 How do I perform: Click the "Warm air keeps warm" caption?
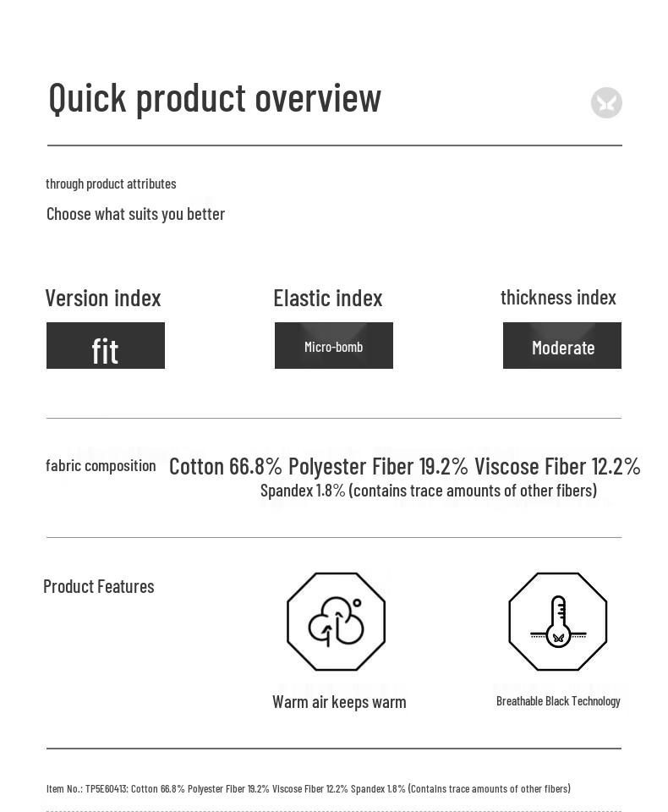pos(339,702)
